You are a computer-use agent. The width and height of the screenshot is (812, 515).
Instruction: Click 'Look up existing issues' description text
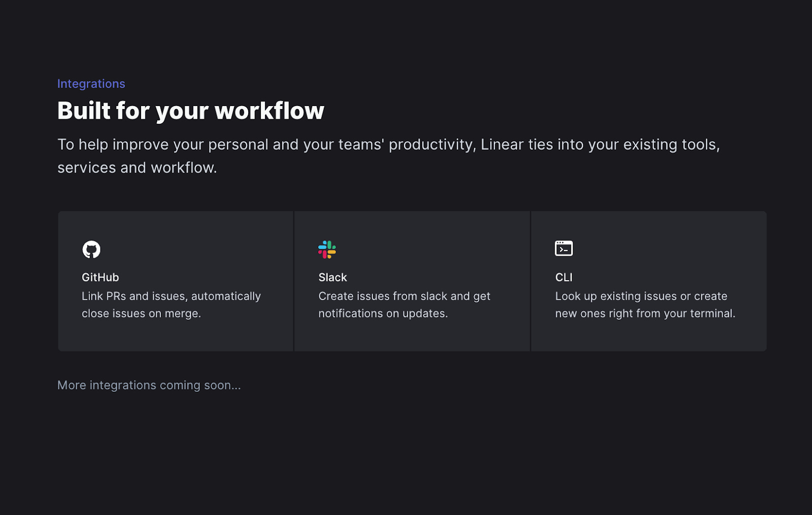pos(645,305)
